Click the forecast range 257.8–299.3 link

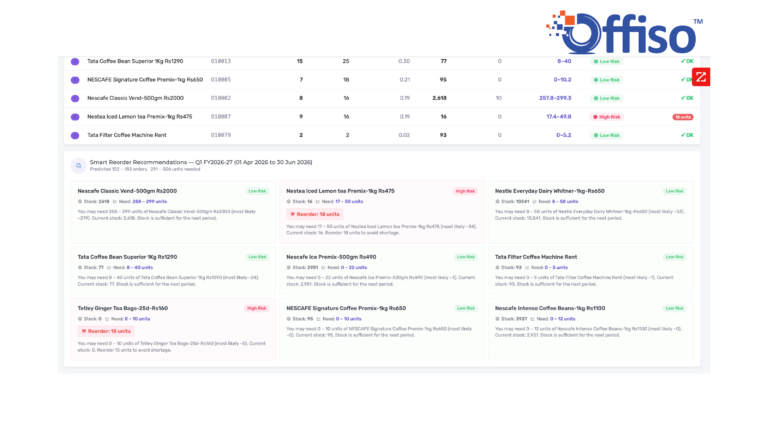point(554,98)
